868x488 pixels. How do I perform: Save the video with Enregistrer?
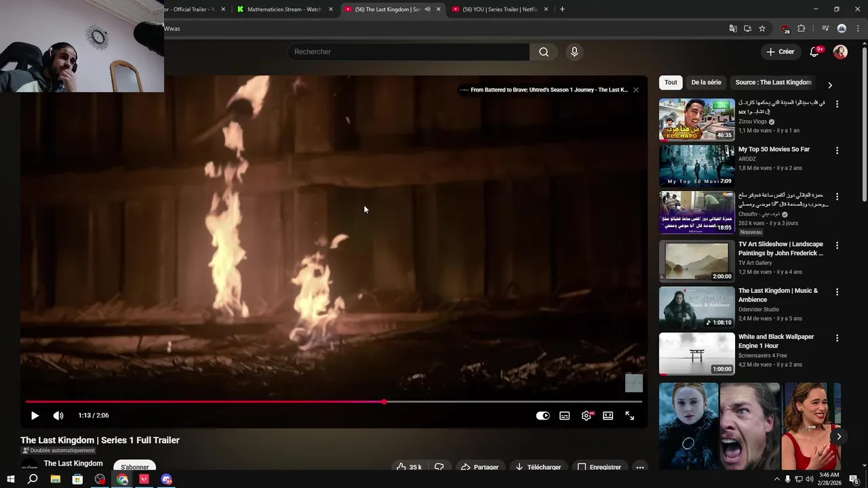pos(599,467)
